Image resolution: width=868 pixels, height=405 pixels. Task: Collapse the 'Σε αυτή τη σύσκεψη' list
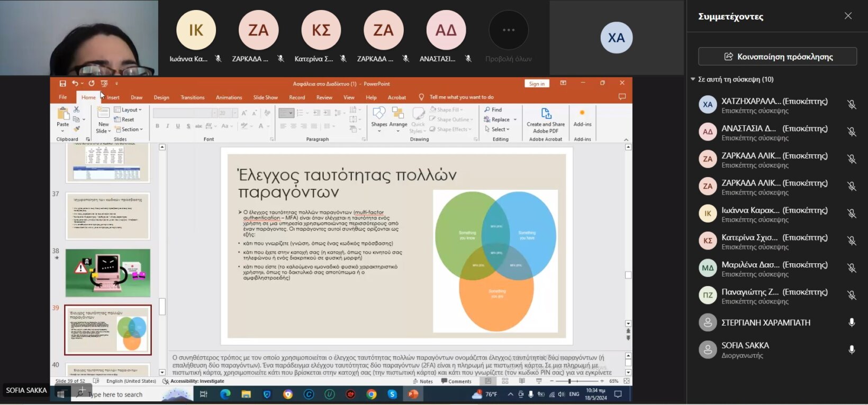coord(693,79)
